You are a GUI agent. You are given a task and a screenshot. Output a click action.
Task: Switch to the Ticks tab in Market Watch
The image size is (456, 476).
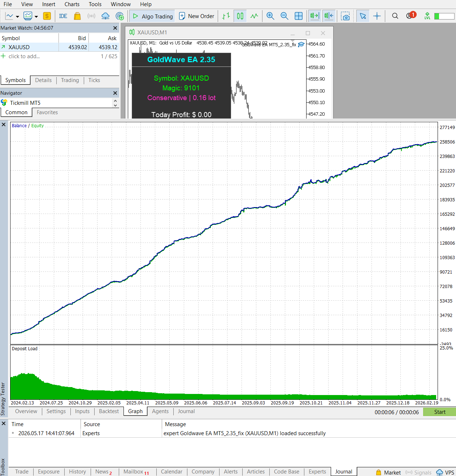[x=94, y=80]
